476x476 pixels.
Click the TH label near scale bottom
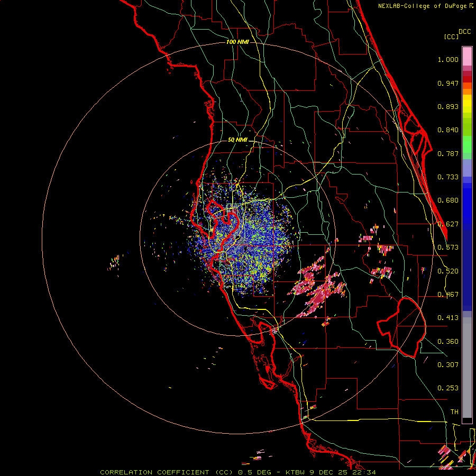454,412
